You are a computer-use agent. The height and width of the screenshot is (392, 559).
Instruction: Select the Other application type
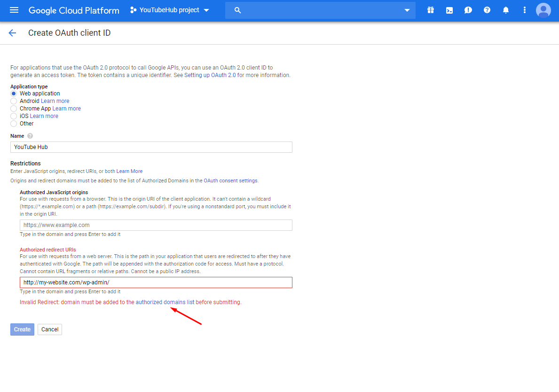coord(14,123)
